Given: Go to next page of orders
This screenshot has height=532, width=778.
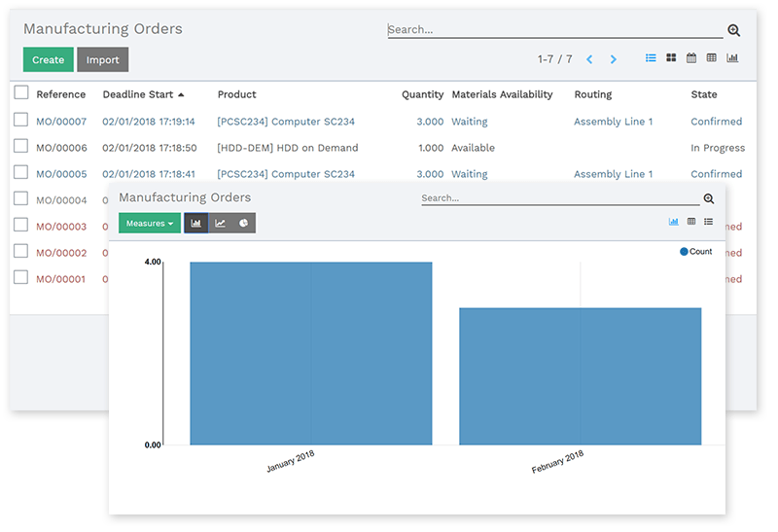Looking at the screenshot, I should 613,59.
